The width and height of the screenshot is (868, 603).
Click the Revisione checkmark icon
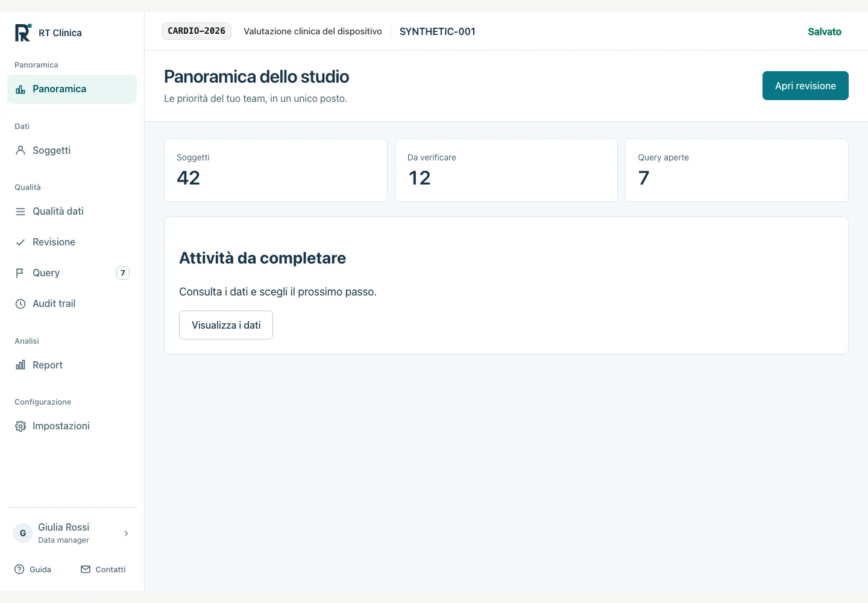tap(20, 242)
